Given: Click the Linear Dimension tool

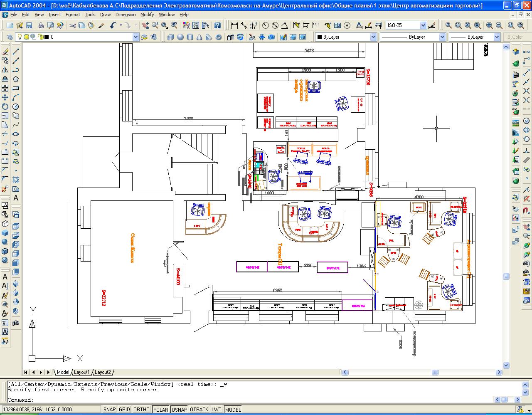Looking at the screenshot, I should tap(234, 25).
